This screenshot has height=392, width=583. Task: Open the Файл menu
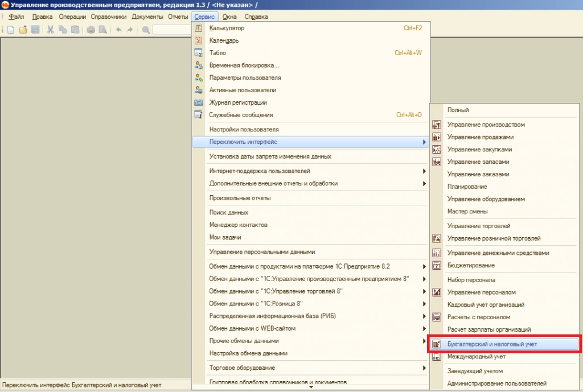click(x=17, y=16)
